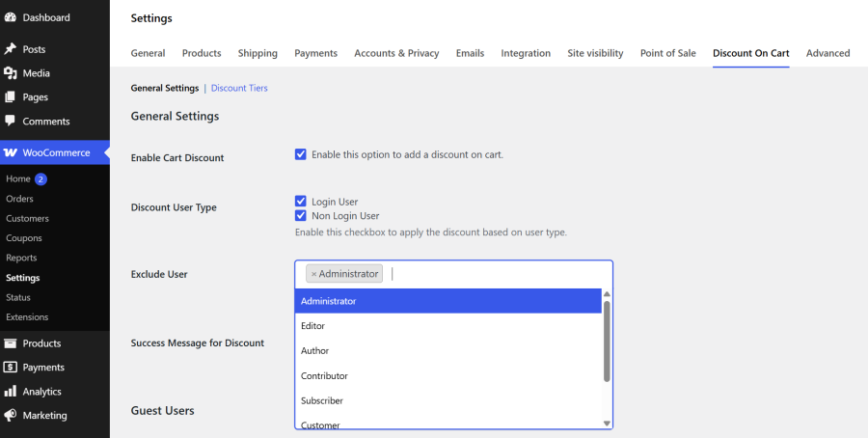
Task: Click the Payments dollar icon
Action: click(10, 368)
